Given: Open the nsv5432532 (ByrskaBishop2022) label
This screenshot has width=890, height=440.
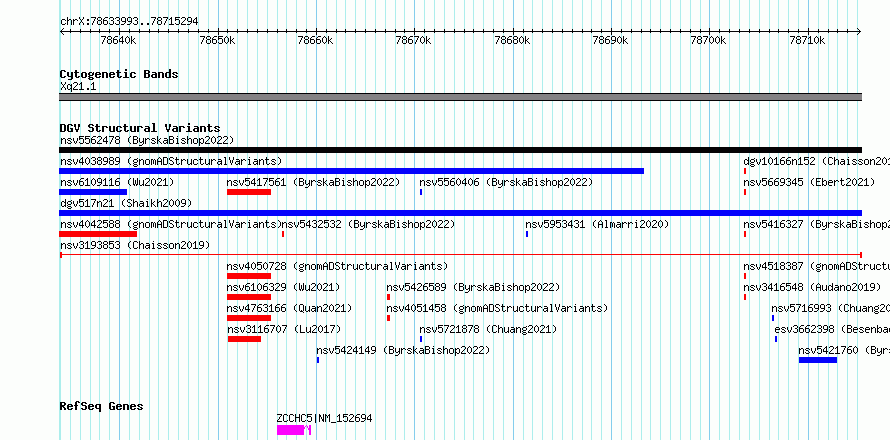Looking at the screenshot, I should pyautogui.click(x=368, y=224).
